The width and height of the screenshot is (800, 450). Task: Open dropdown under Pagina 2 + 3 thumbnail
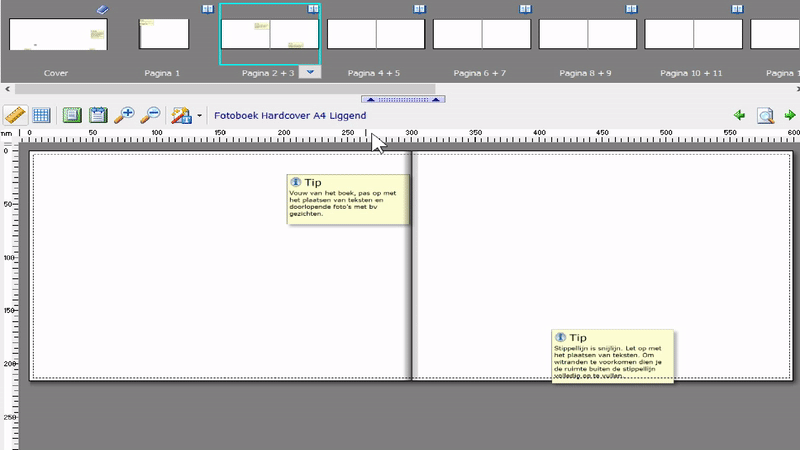[x=310, y=72]
